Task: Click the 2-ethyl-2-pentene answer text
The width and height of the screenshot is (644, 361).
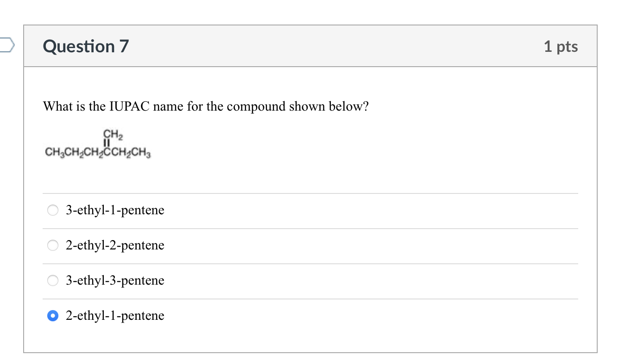Action: (x=115, y=246)
